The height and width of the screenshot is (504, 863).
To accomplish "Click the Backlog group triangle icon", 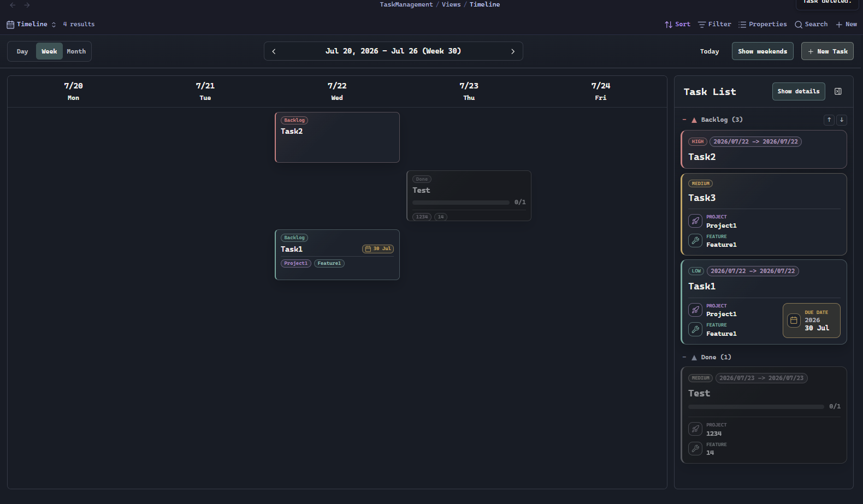I will (x=694, y=120).
